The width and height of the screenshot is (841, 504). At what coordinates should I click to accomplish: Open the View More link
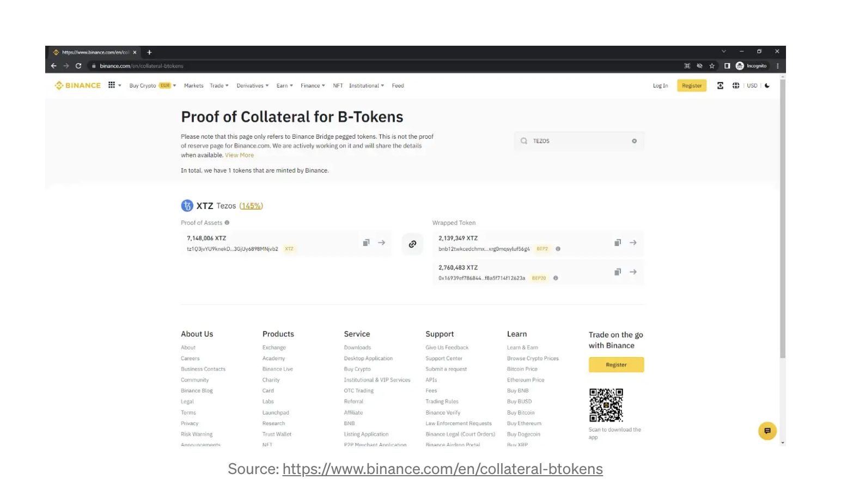click(240, 155)
